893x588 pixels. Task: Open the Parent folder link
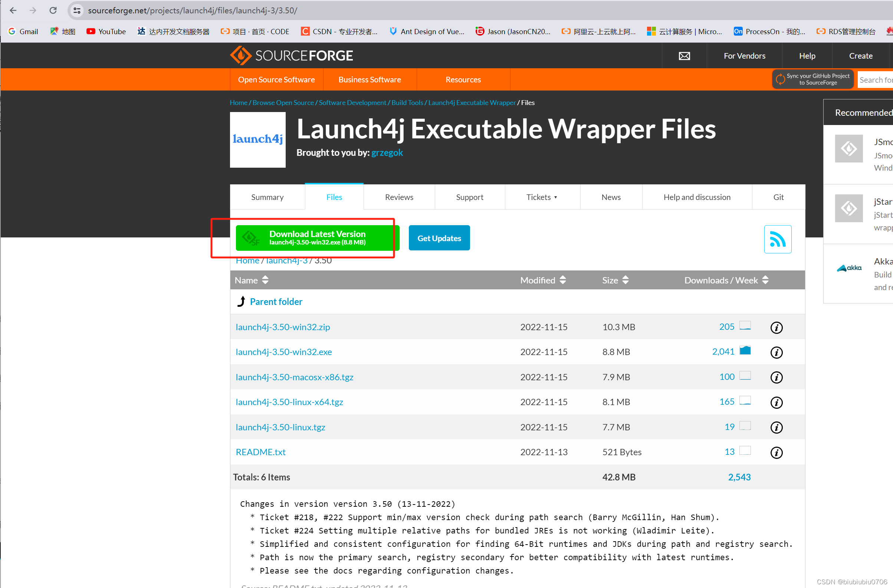(x=276, y=302)
